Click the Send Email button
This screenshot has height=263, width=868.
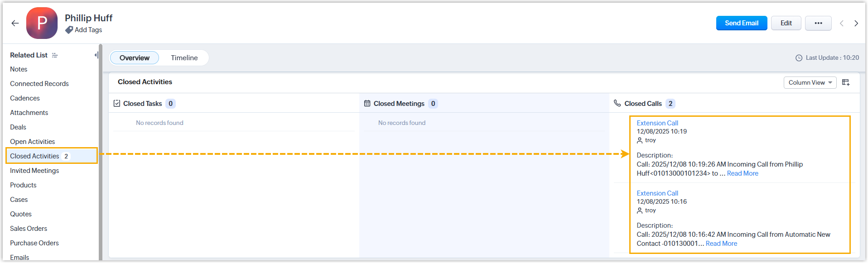[741, 23]
